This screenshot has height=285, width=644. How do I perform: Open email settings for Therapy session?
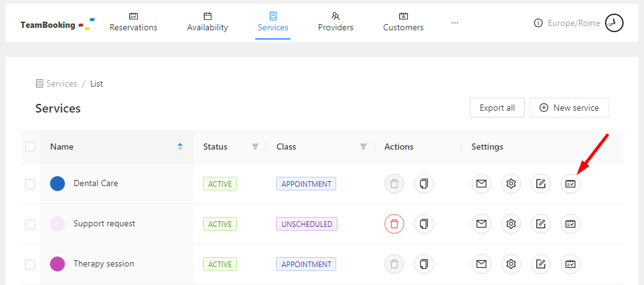pos(481,264)
